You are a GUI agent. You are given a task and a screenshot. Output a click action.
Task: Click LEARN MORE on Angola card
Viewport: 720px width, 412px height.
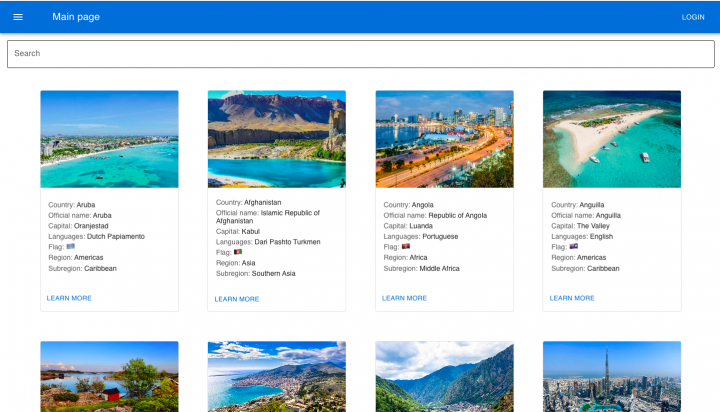tap(405, 298)
